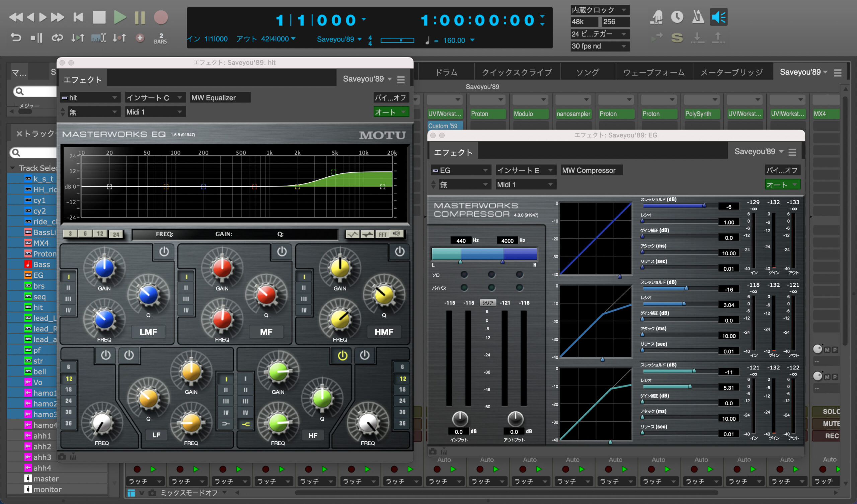Switch to the ウェーブフォーム tab
Screen dimensions: 857x504
point(654,72)
